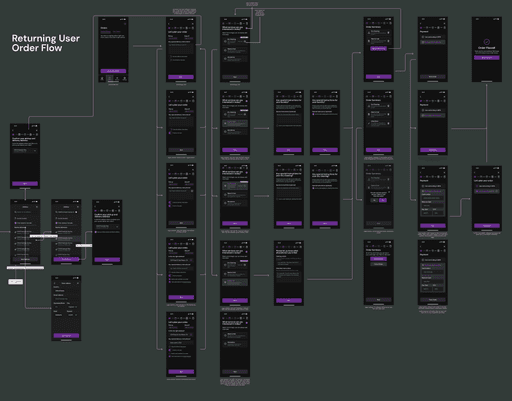Tap the checkmark circle icon on Order Placed screen
Screen dimensions: 512x401
(x=487, y=42)
